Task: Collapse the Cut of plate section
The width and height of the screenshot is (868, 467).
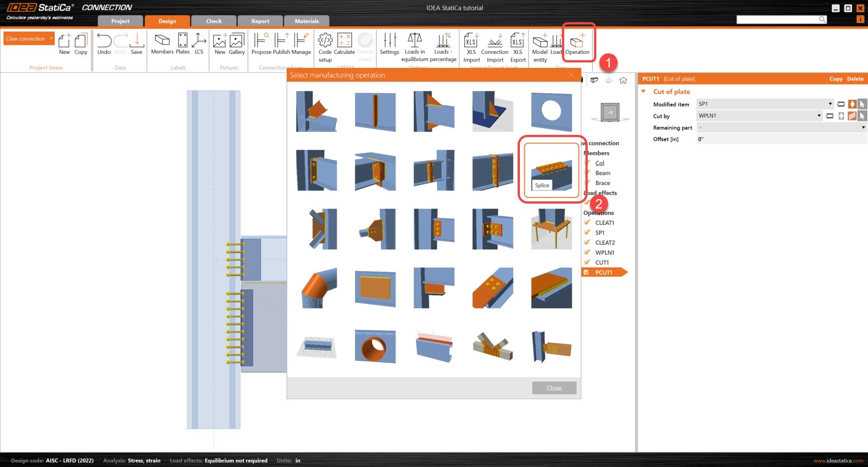Action: pyautogui.click(x=643, y=91)
